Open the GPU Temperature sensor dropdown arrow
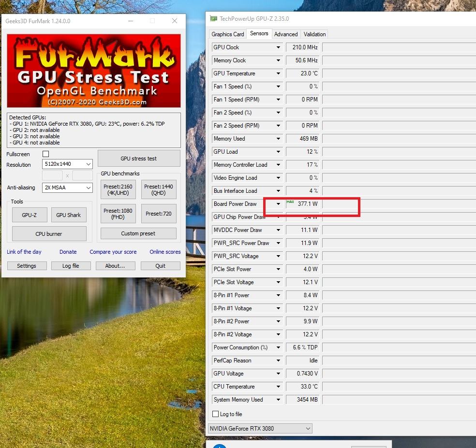Viewport: 476px width, 448px height. (278, 73)
